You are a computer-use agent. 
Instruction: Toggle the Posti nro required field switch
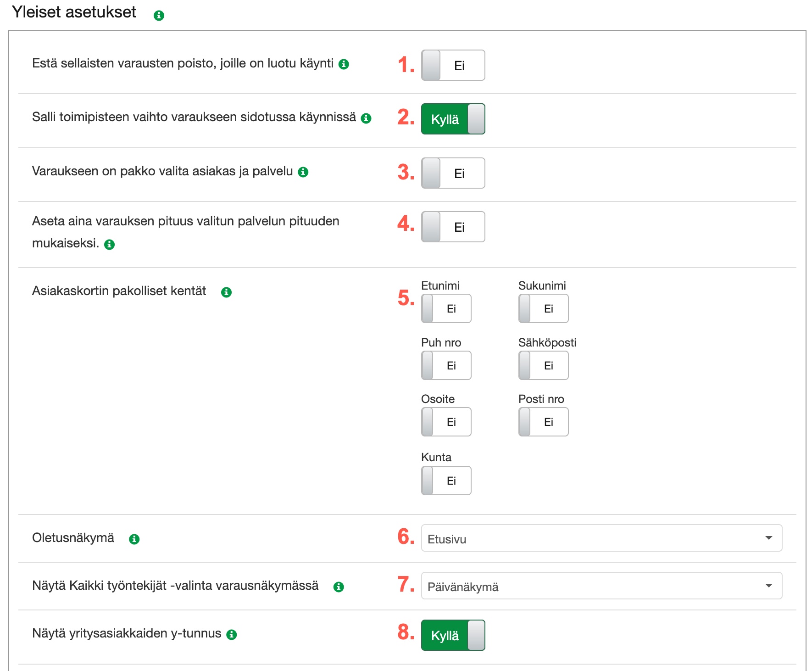click(543, 422)
